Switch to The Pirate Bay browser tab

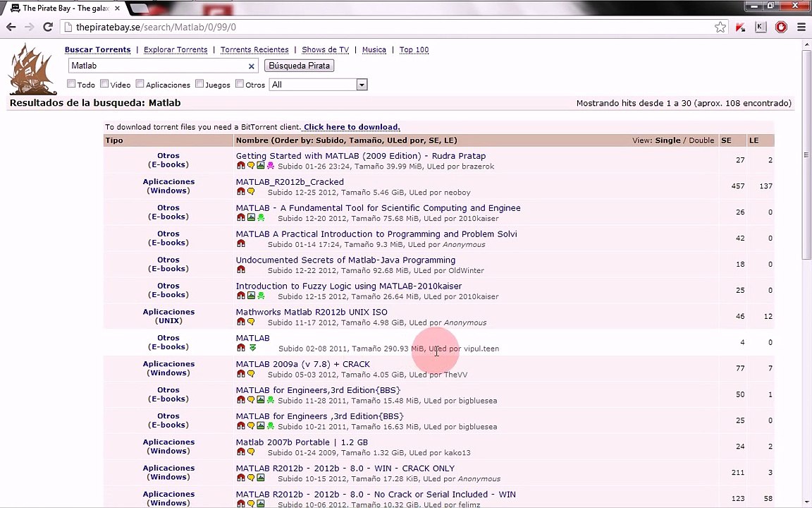(x=65, y=8)
